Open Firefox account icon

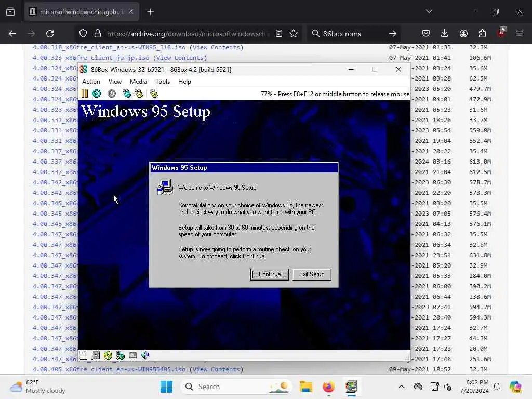pos(463,34)
